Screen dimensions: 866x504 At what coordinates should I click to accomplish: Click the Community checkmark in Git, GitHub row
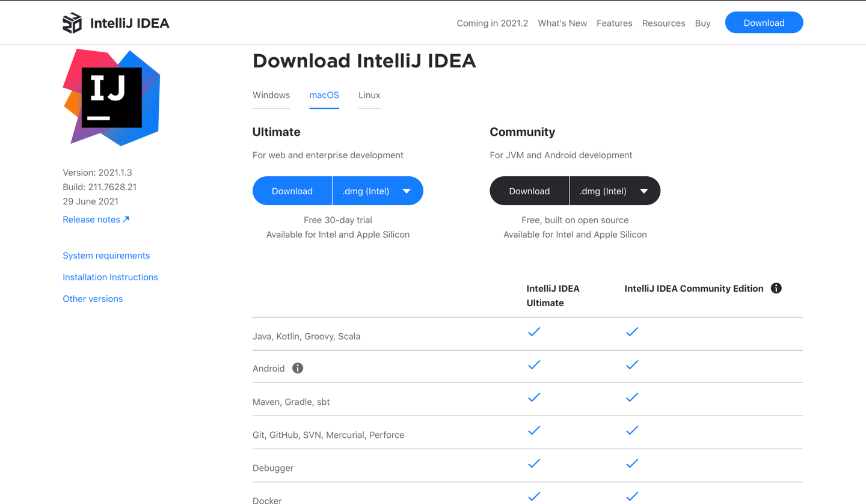coord(632,430)
